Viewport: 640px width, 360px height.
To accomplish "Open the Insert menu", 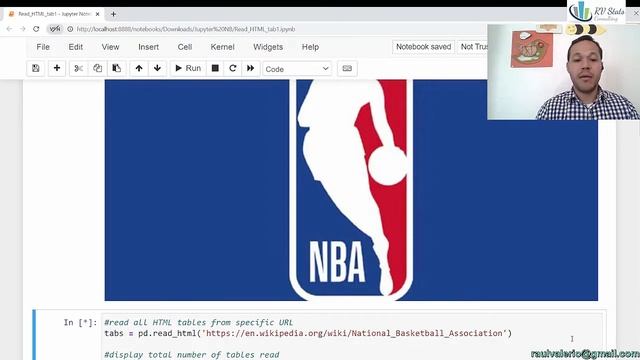I will coord(149,47).
